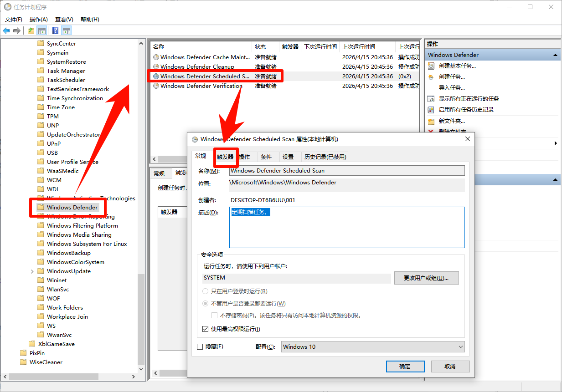Collapse the Windows Defender actions section
562x392 pixels.
(555, 55)
